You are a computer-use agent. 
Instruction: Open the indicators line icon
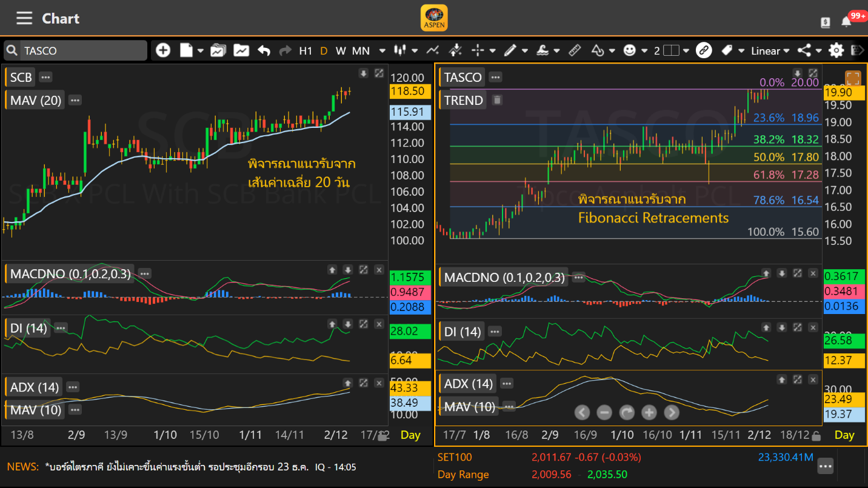pos(433,50)
